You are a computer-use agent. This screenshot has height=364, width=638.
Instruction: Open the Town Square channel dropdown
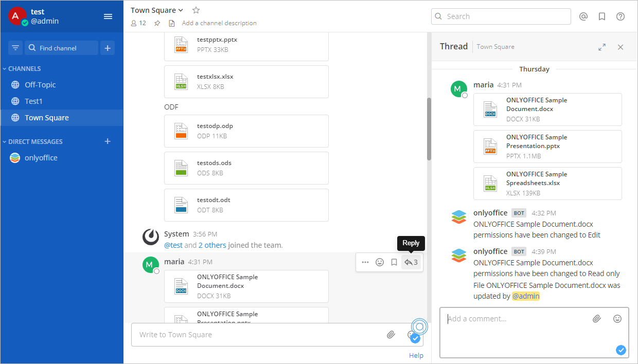click(x=157, y=10)
